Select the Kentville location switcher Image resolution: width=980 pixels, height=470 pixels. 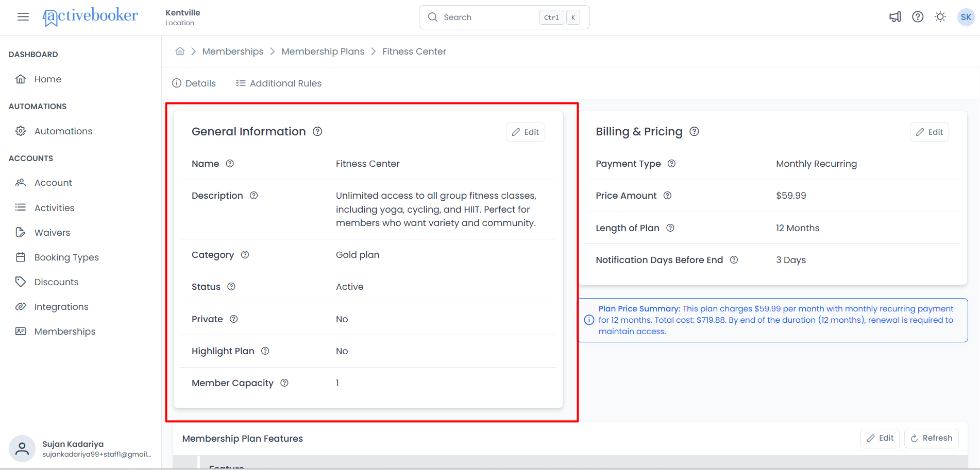pyautogui.click(x=183, y=17)
